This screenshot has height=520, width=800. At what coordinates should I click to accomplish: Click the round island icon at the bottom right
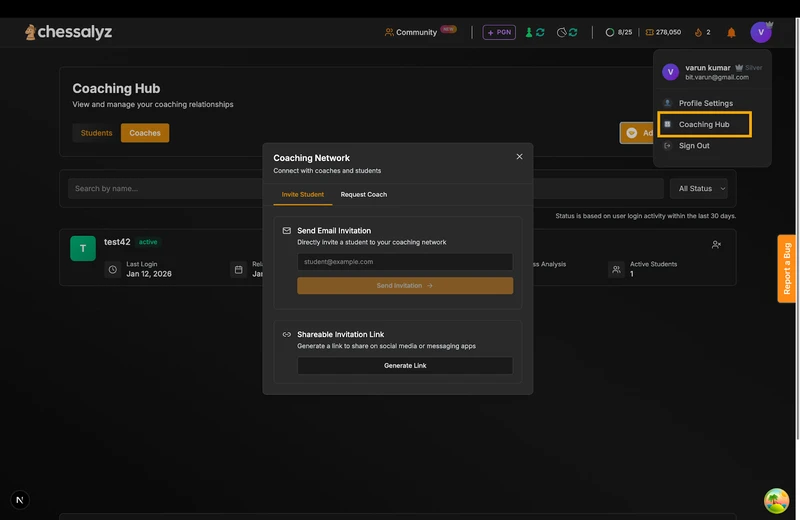click(x=777, y=501)
